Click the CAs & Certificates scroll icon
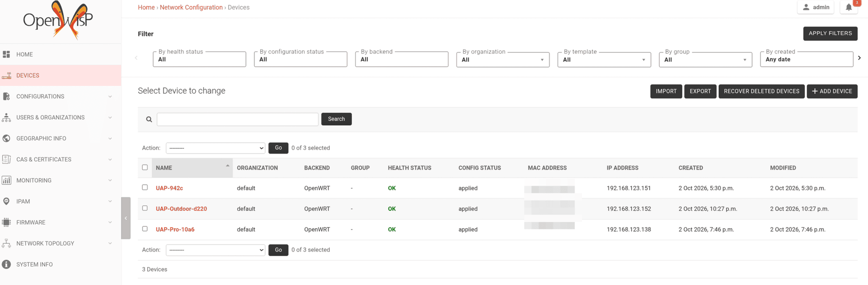This screenshot has width=868, height=285. pyautogui.click(x=7, y=159)
